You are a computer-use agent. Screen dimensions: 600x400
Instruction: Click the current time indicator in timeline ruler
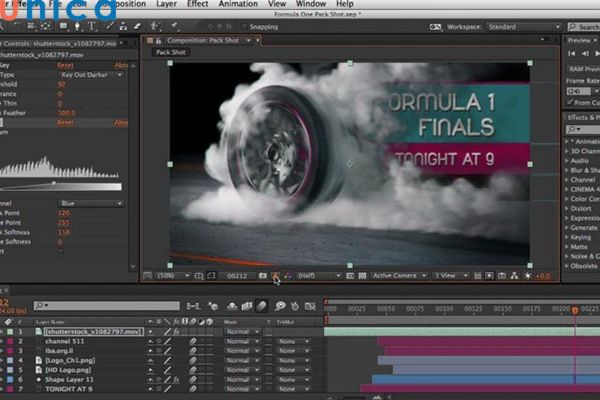click(x=575, y=310)
